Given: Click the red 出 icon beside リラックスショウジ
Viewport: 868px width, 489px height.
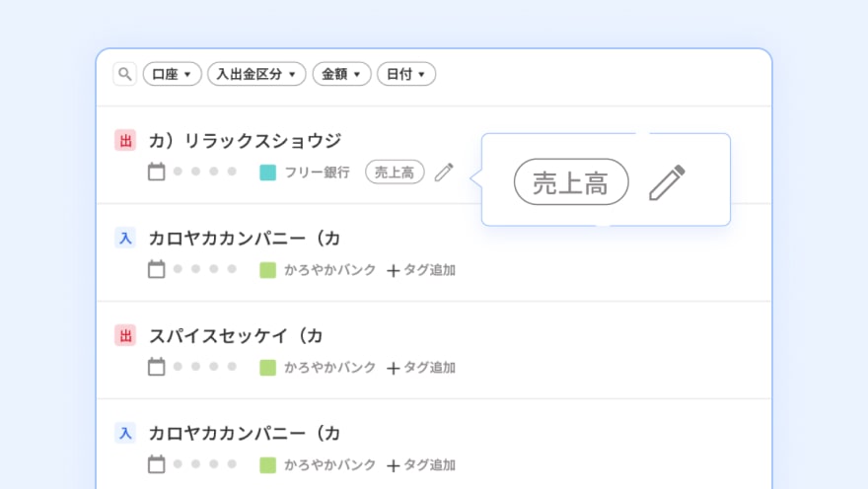Looking at the screenshot, I should tap(125, 140).
